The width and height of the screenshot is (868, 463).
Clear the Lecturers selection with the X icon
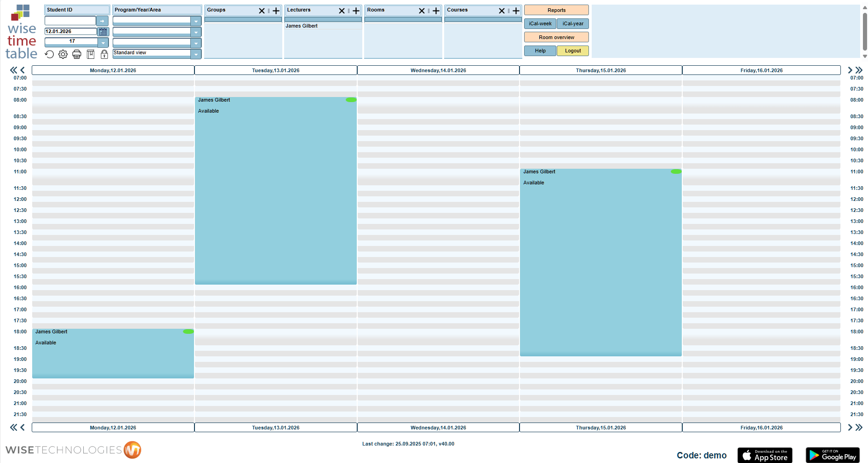coord(342,10)
